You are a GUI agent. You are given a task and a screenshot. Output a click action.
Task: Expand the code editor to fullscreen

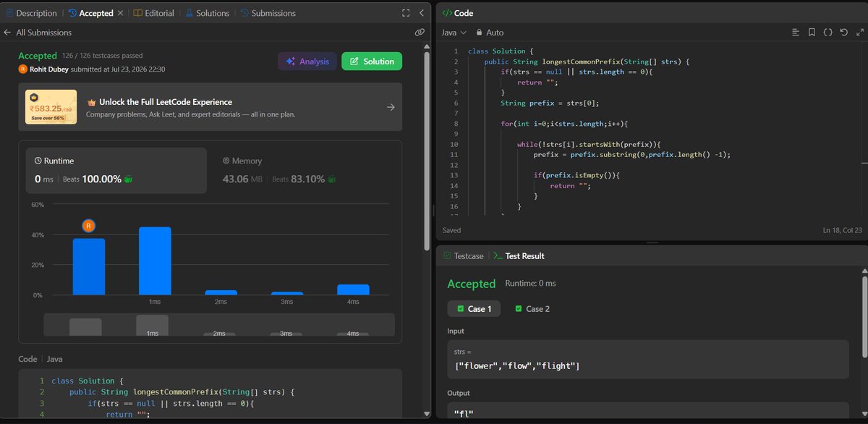click(x=859, y=33)
